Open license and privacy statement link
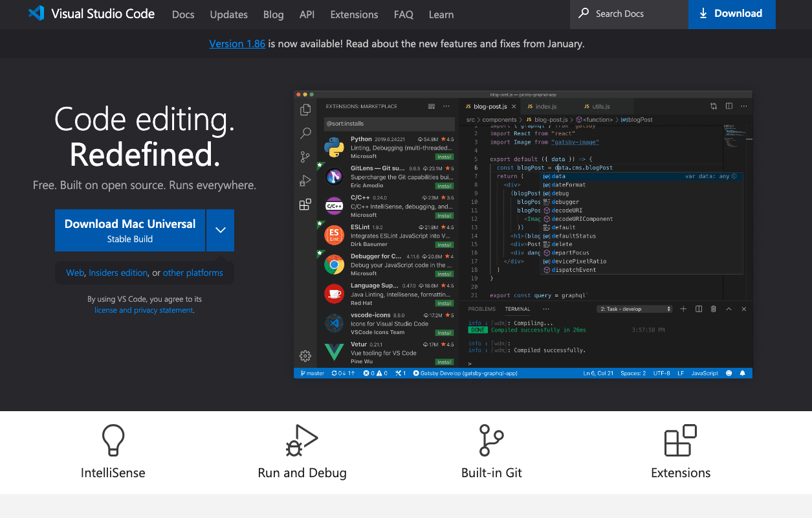The width and height of the screenshot is (812, 518). 144,310
